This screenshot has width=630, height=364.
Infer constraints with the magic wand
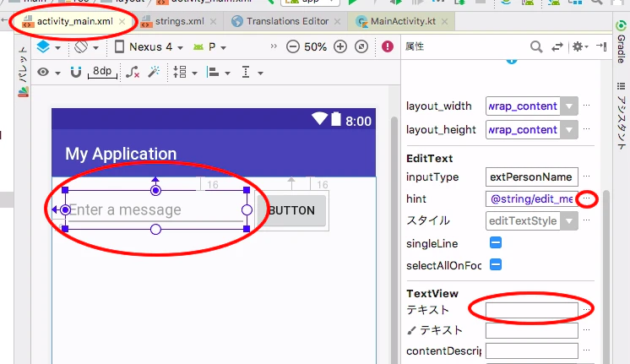pyautogui.click(x=154, y=72)
